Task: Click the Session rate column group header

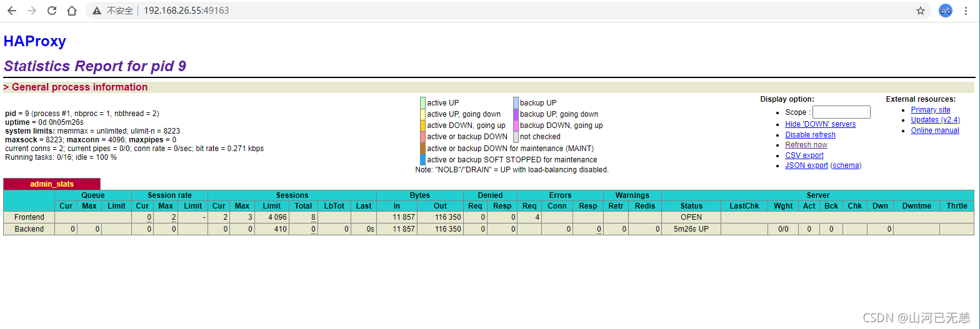Action: click(169, 195)
